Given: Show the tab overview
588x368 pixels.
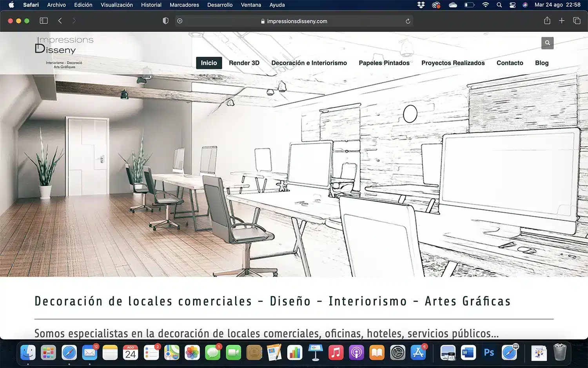Looking at the screenshot, I should point(577,21).
